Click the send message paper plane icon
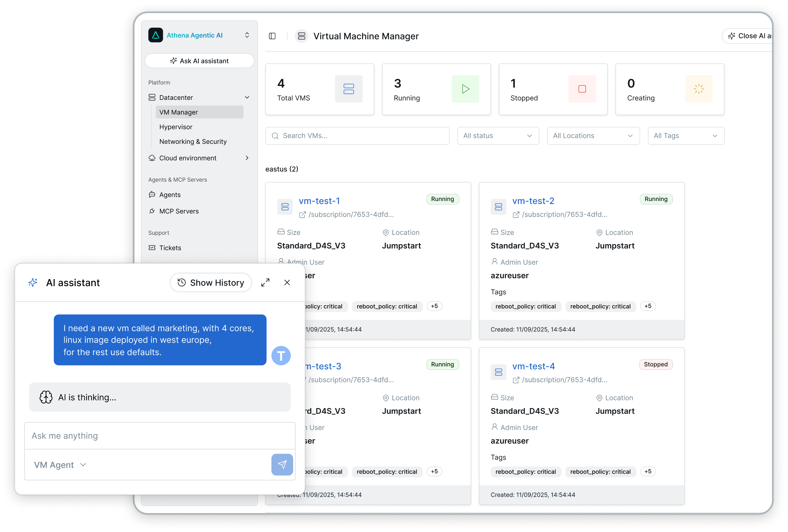 point(282,464)
